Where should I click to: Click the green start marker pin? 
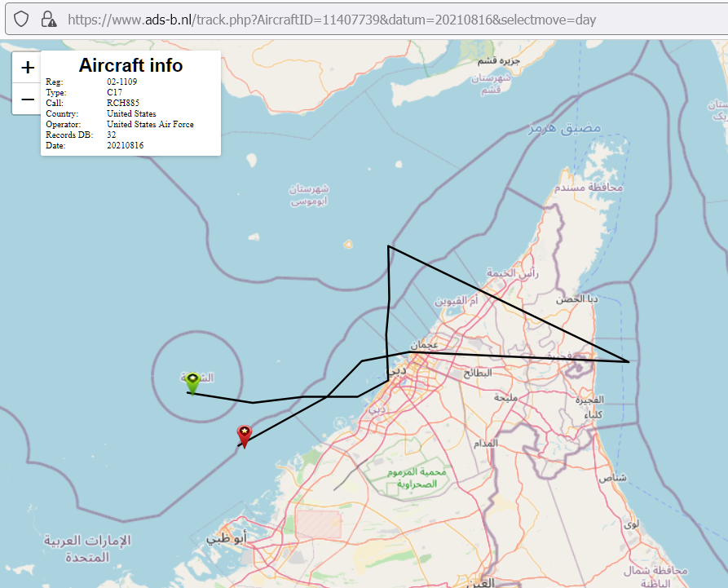pos(192,382)
